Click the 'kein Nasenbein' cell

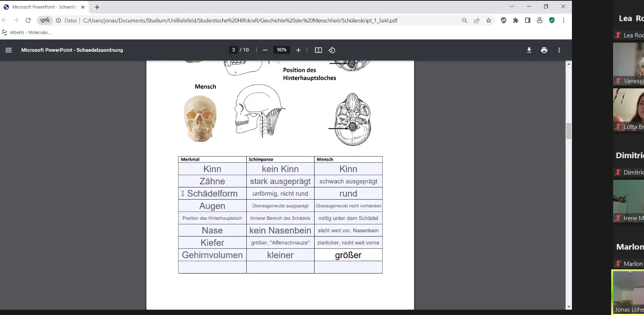280,230
